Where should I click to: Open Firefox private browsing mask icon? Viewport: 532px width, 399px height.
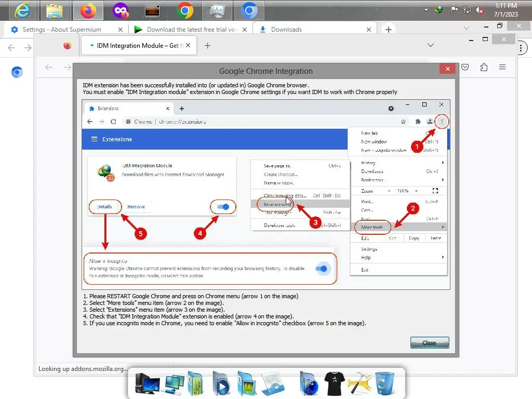click(x=121, y=10)
